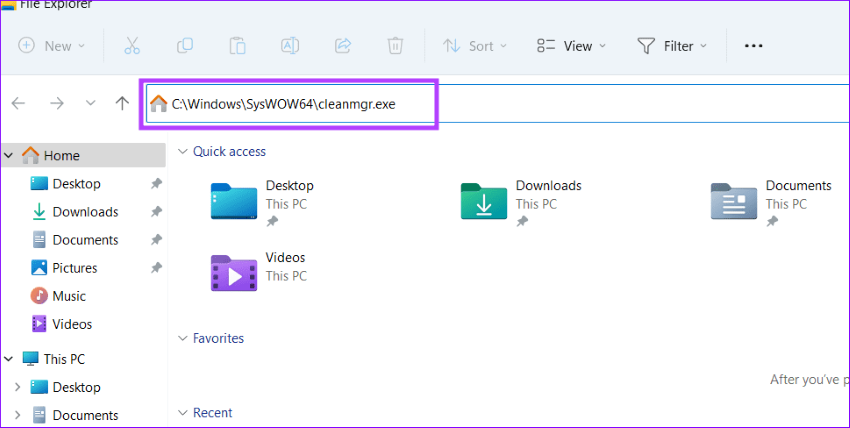Click the pin icon next to sidebar Documents
The height and width of the screenshot is (428, 850).
coord(156,240)
